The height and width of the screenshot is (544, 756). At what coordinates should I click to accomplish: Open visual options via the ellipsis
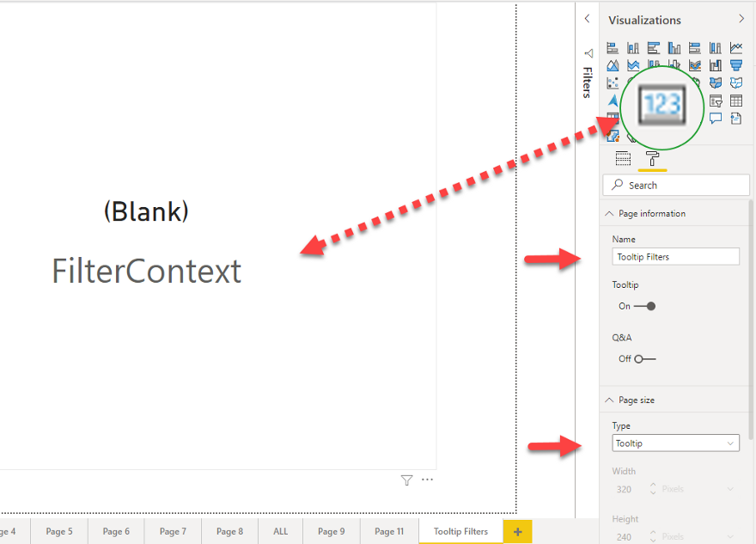tap(427, 480)
